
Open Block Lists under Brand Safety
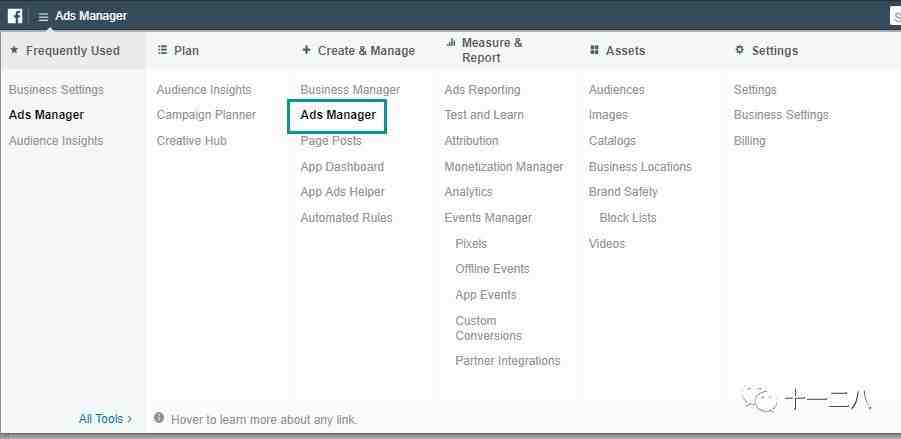pyautogui.click(x=627, y=218)
